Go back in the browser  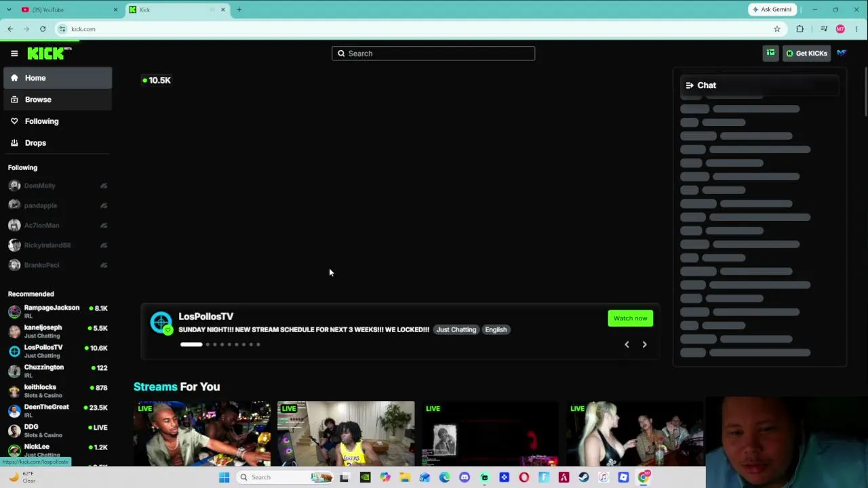coord(10,29)
